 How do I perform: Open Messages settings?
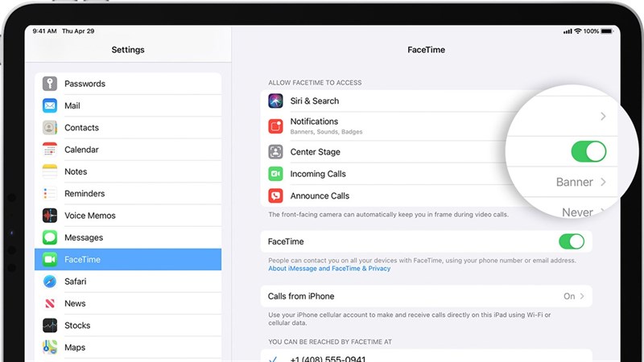pyautogui.click(x=128, y=237)
